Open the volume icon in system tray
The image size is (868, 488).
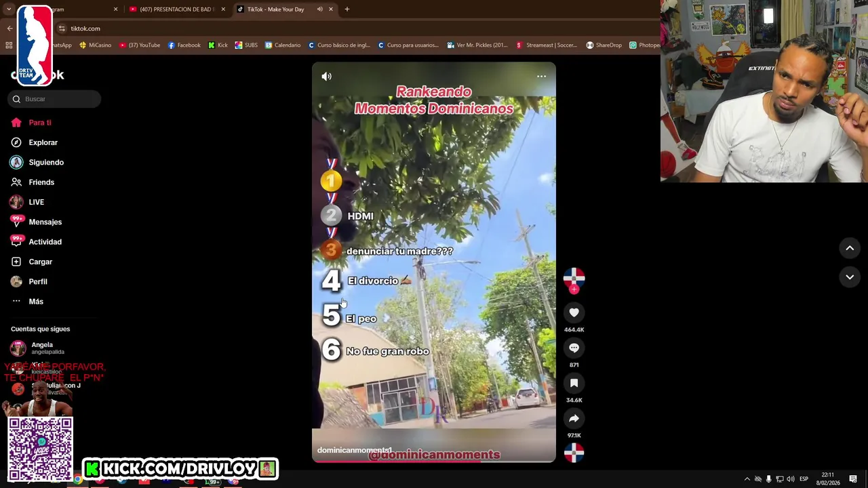(x=790, y=479)
